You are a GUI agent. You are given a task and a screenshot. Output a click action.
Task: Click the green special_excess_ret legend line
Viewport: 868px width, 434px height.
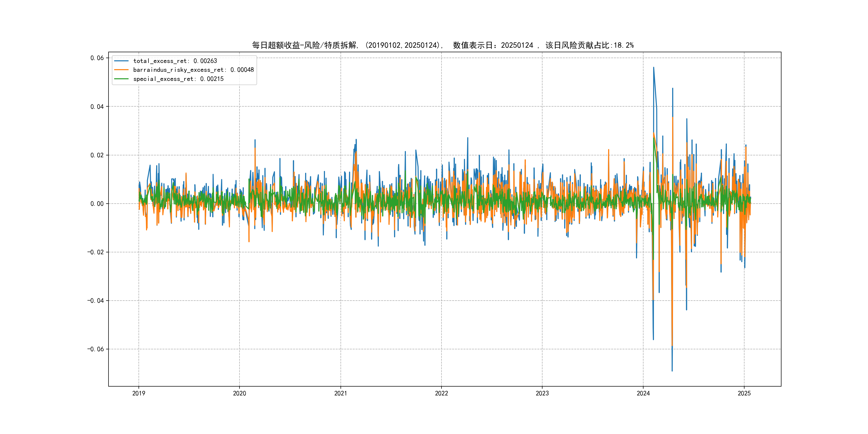point(121,79)
